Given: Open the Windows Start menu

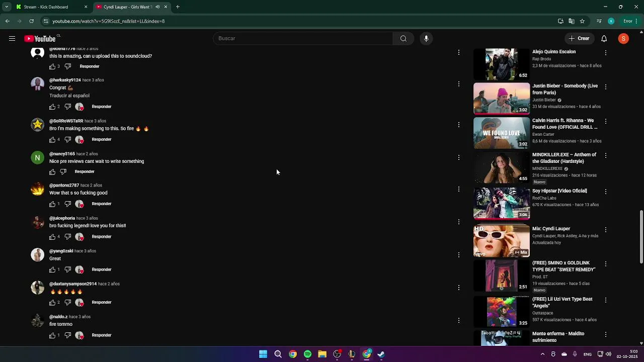Looking at the screenshot, I should (x=263, y=354).
